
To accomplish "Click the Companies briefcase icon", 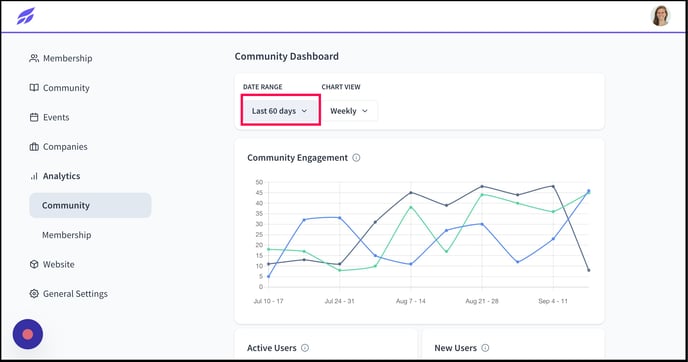I will point(34,147).
